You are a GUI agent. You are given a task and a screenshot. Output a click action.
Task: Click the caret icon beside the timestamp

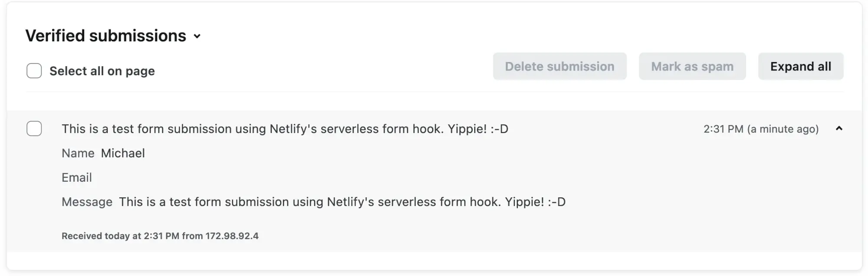(x=839, y=129)
